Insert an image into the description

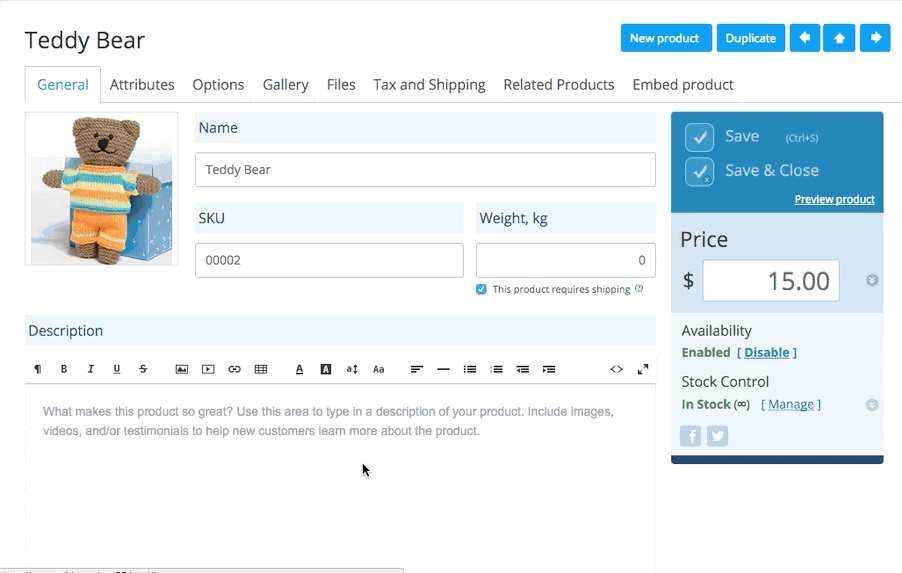coord(182,369)
